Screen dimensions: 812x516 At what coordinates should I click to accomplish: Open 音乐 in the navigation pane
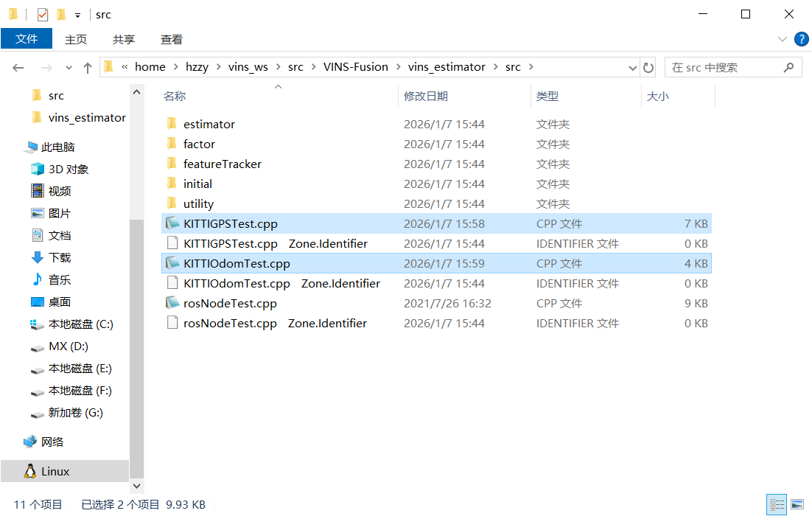60,280
